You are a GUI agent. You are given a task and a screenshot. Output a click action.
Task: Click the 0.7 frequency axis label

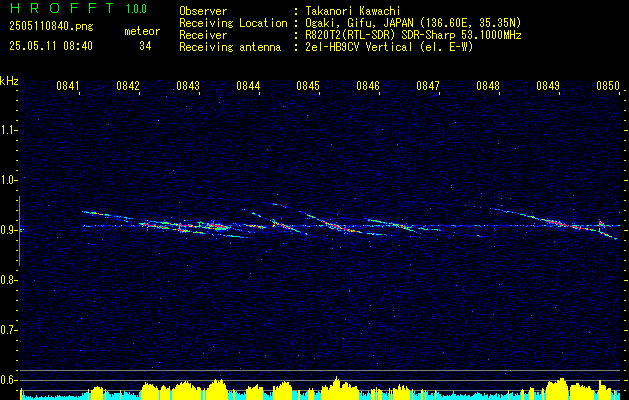8,330
